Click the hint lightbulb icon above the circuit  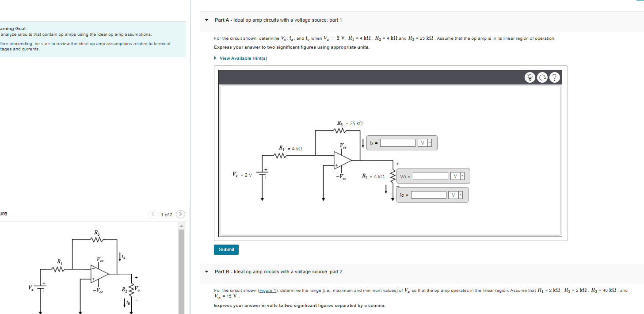coord(530,77)
